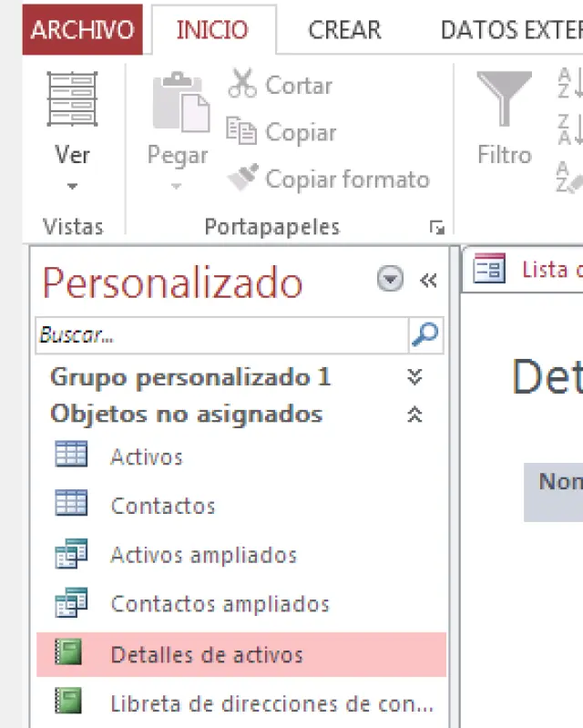Open the Contactos table
Image resolution: width=583 pixels, height=728 pixels.
click(x=162, y=506)
